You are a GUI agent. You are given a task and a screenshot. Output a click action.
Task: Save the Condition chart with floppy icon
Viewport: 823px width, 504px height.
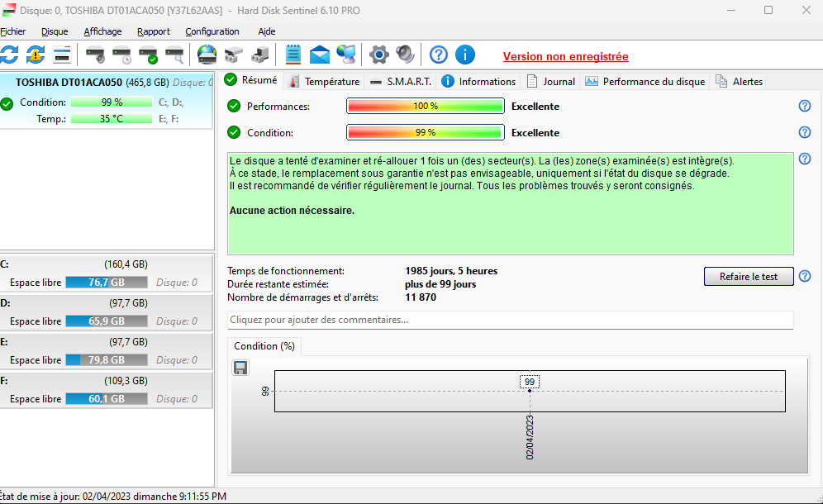click(240, 368)
